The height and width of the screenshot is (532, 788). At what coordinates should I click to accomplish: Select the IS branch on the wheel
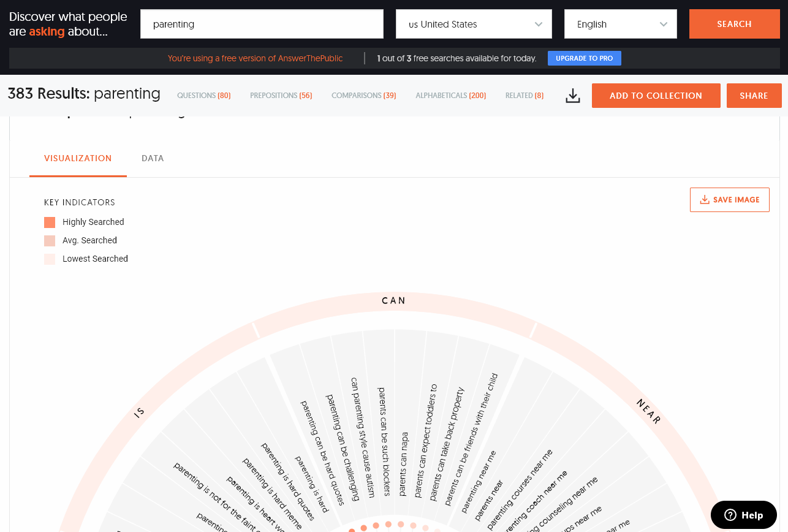pos(139,412)
